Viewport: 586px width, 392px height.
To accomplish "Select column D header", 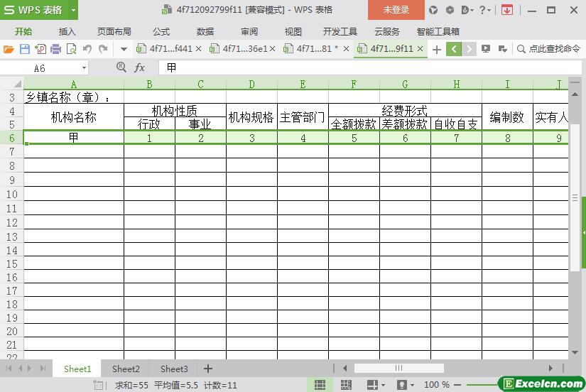I will click(251, 84).
